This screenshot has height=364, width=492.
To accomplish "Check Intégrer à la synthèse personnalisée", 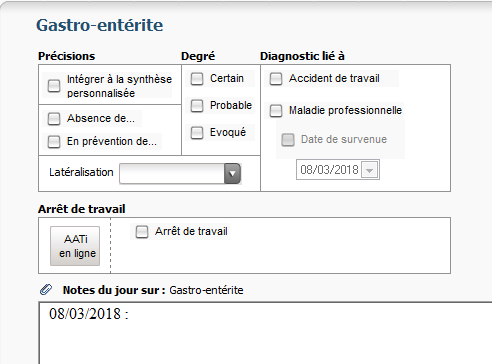I will tap(54, 85).
